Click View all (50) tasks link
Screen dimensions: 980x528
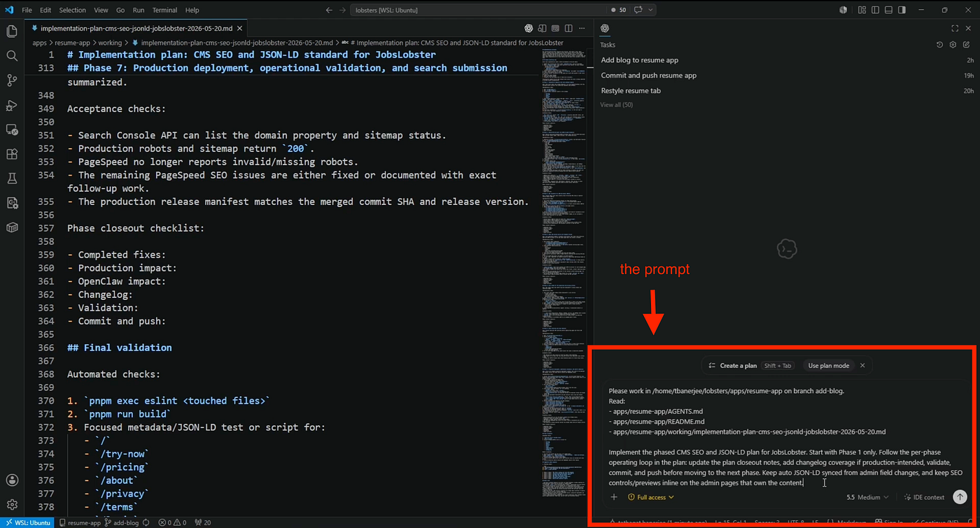[616, 105]
